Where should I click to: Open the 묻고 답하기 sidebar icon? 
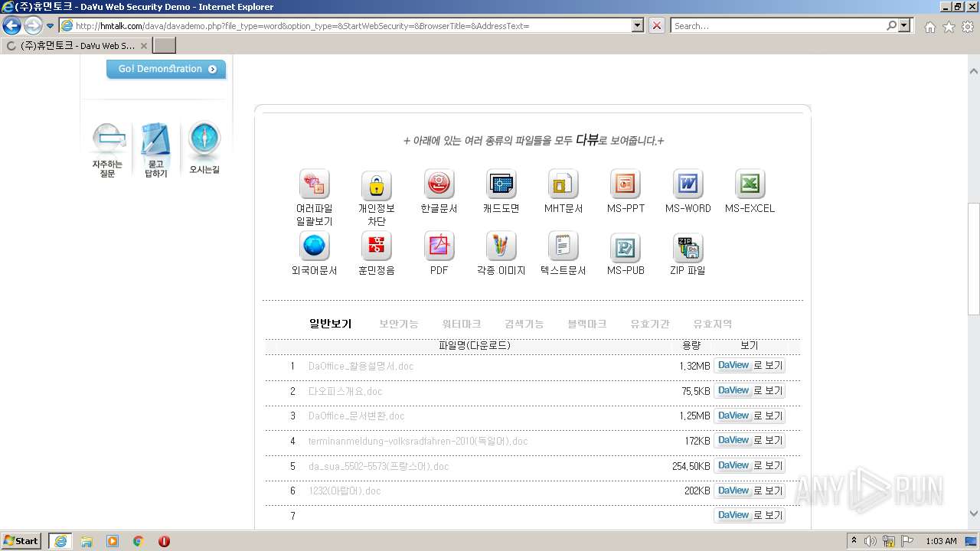click(x=155, y=149)
